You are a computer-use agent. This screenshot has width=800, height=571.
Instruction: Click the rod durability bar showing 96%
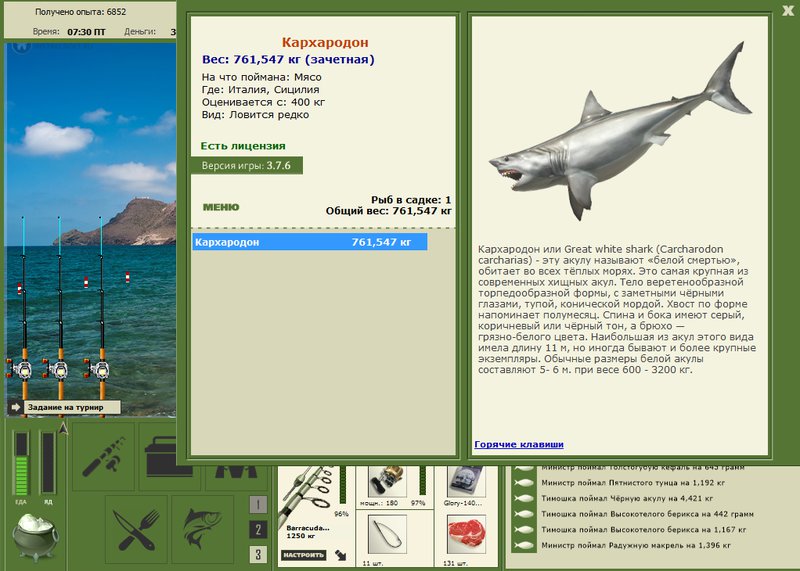[x=343, y=485]
